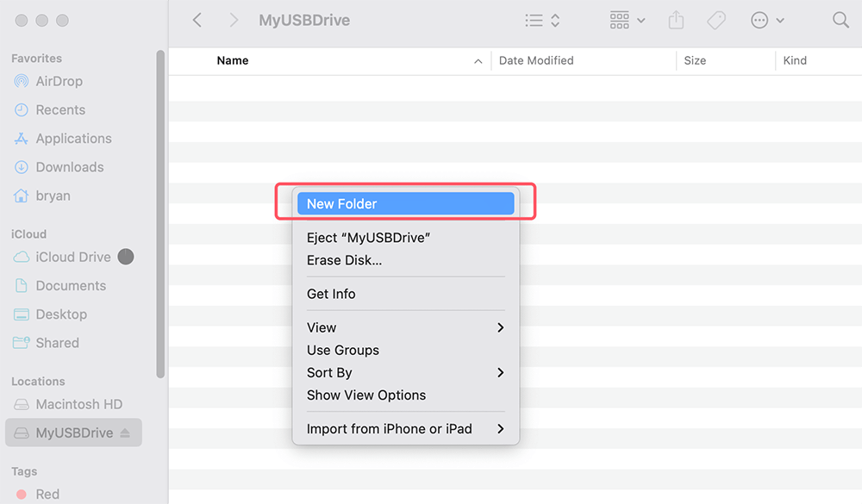This screenshot has height=504, width=862.
Task: Open the Search icon in the toolbar
Action: 840,20
